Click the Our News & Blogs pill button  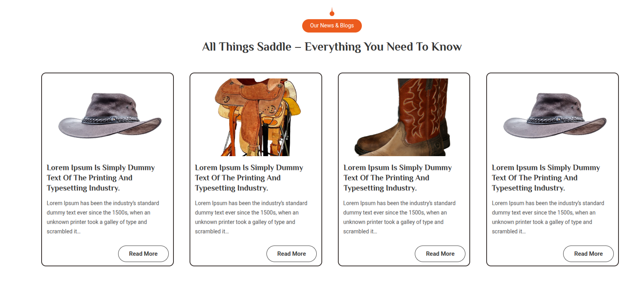coord(332,26)
